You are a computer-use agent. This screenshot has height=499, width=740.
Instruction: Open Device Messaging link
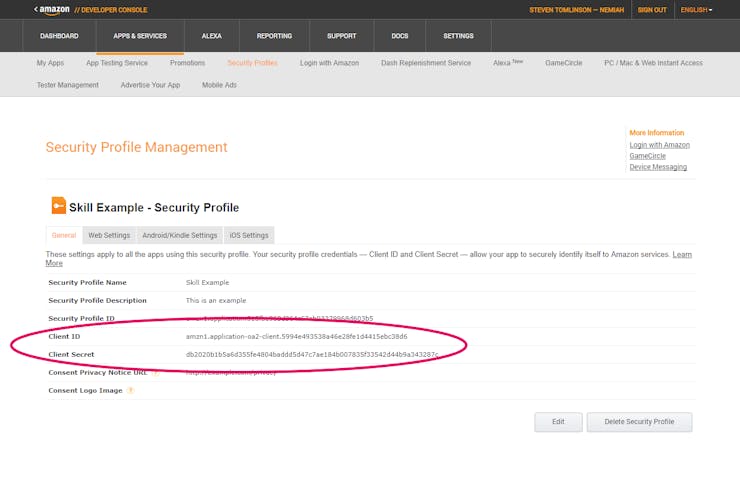pyautogui.click(x=658, y=167)
